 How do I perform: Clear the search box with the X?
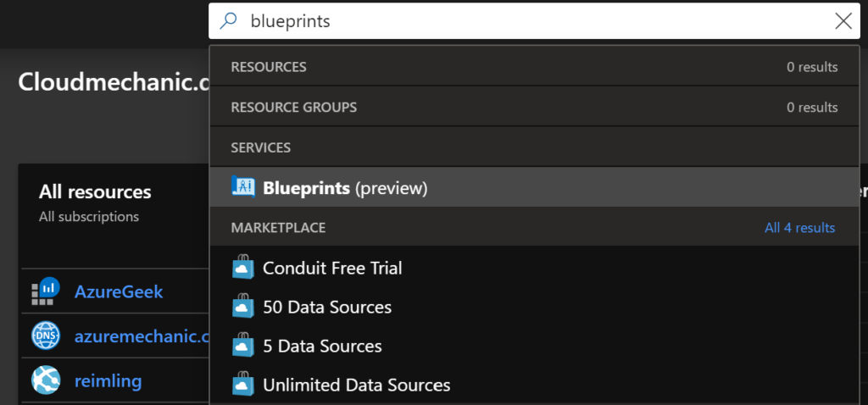tap(843, 21)
